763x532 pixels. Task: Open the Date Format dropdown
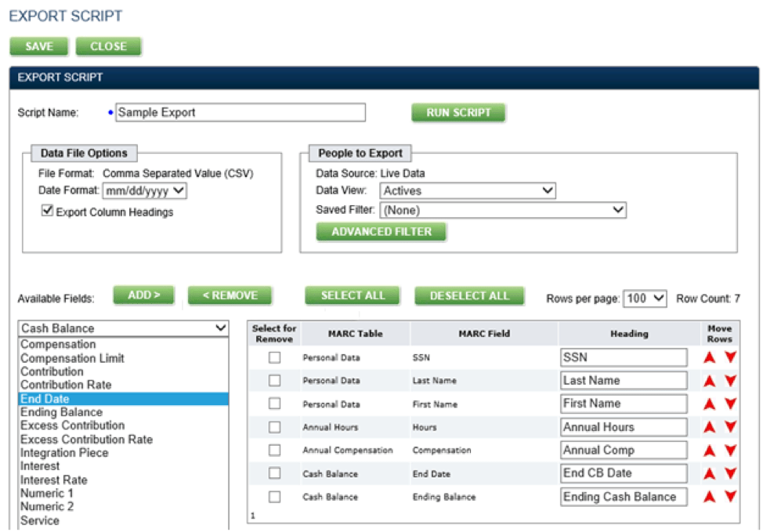(x=144, y=191)
